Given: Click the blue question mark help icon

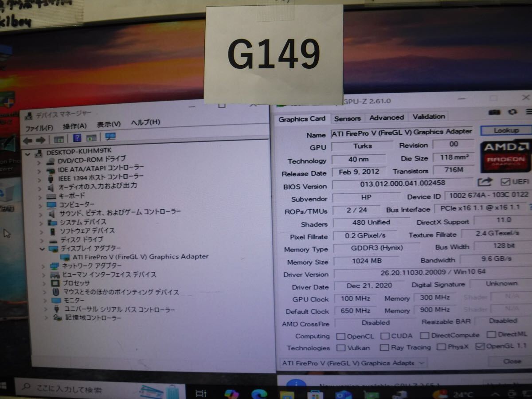Looking at the screenshot, I should click(77, 138).
